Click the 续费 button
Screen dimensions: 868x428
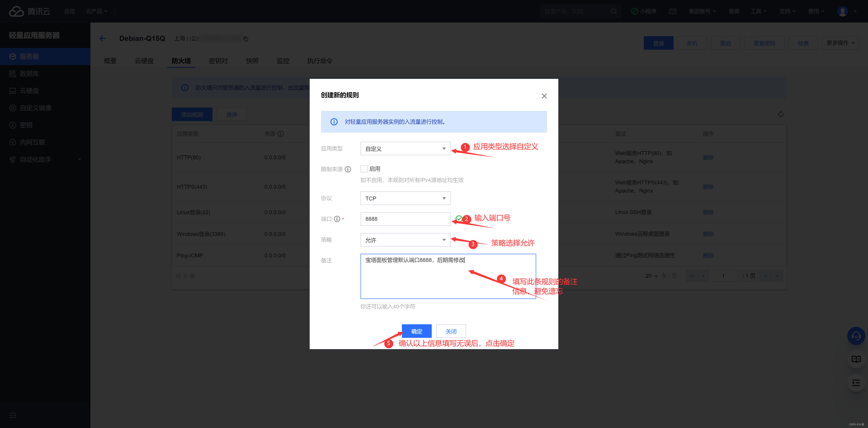(x=803, y=43)
